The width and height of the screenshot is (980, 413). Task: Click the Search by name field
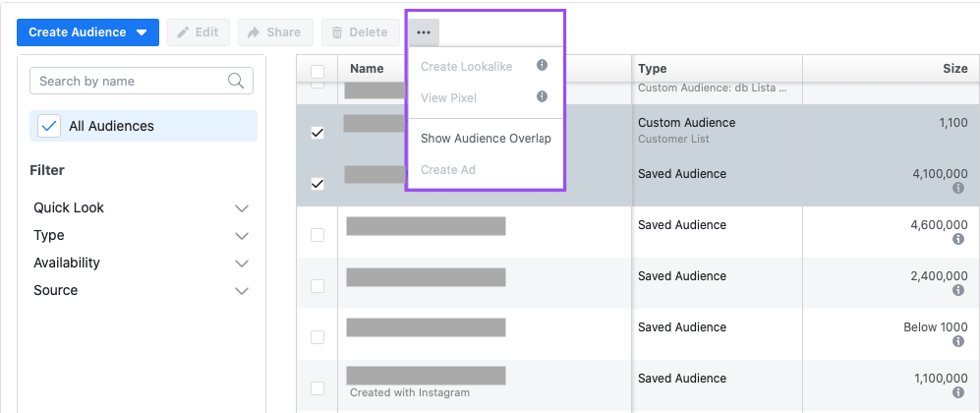tap(128, 81)
